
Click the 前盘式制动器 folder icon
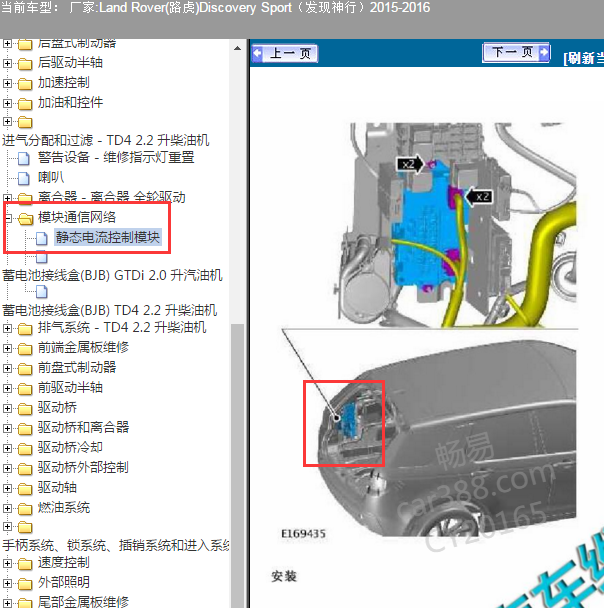25,369
